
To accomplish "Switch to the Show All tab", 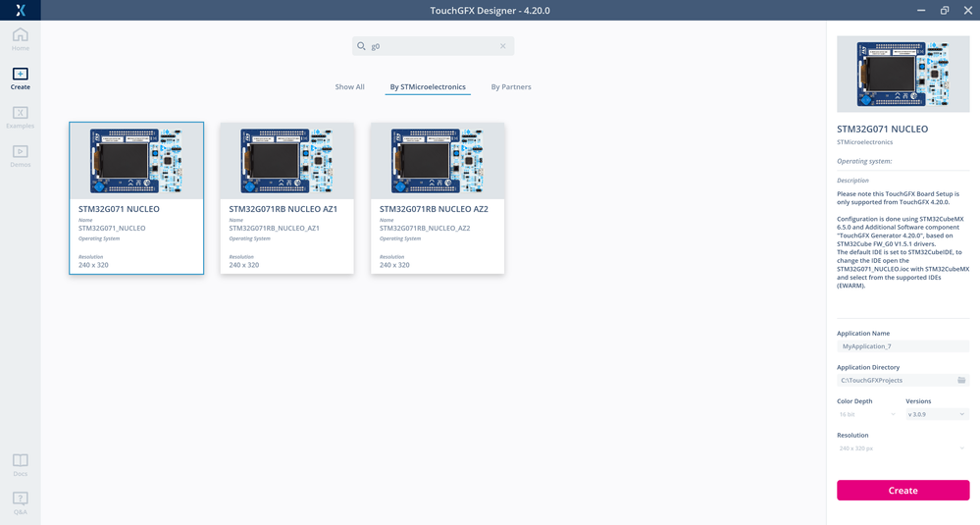I will point(349,87).
